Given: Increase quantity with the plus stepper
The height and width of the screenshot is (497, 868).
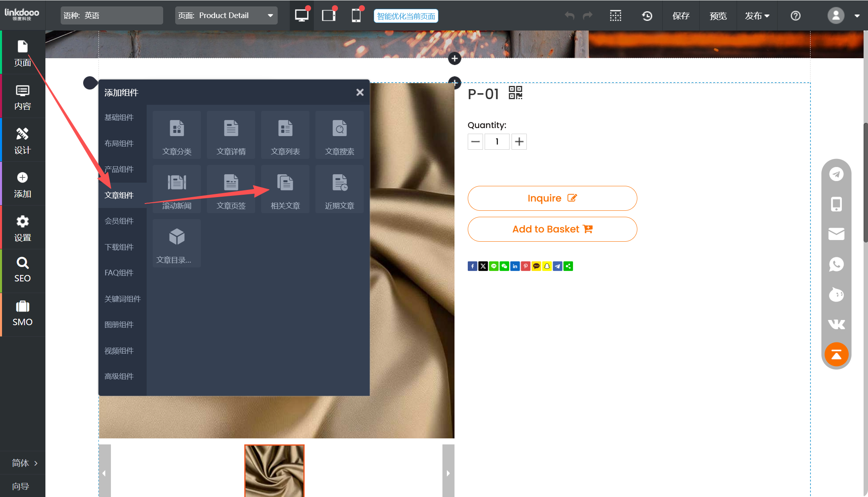Looking at the screenshot, I should pos(519,142).
